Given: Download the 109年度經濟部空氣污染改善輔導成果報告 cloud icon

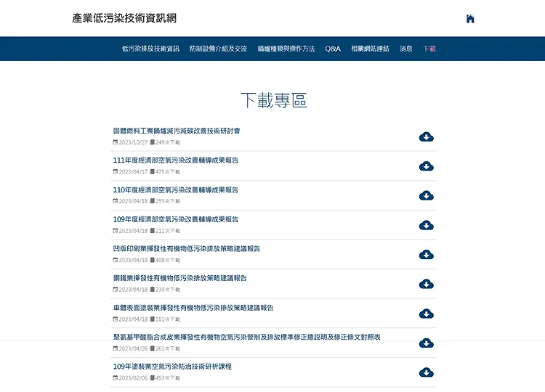Looking at the screenshot, I should click(x=427, y=225).
